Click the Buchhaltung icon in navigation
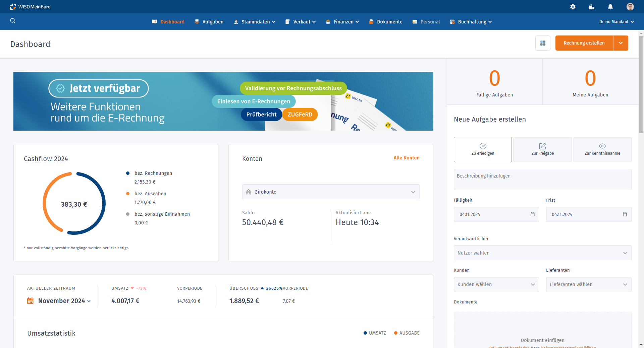This screenshot has width=644, height=348. pyautogui.click(x=452, y=22)
